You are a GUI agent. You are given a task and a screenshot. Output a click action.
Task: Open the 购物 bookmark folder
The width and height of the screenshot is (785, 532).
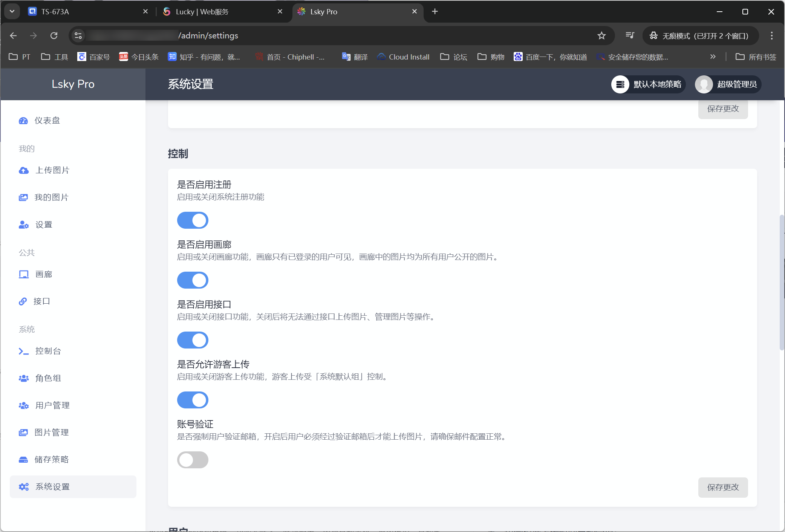[x=491, y=57]
